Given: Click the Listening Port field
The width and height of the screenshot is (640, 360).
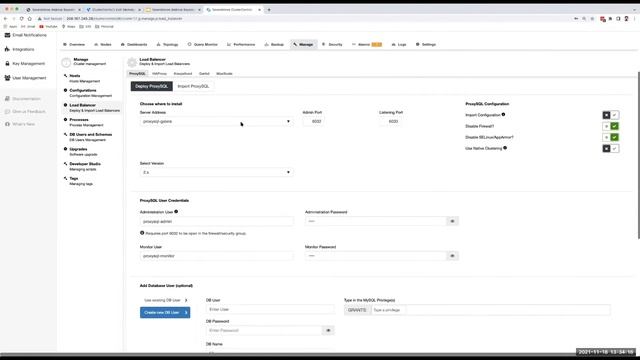Looking at the screenshot, I should (391, 122).
